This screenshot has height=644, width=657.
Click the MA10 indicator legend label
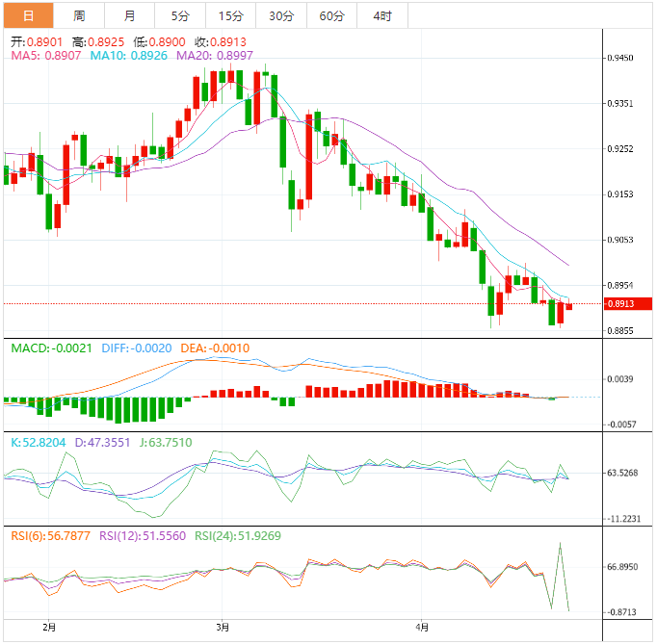(129, 56)
